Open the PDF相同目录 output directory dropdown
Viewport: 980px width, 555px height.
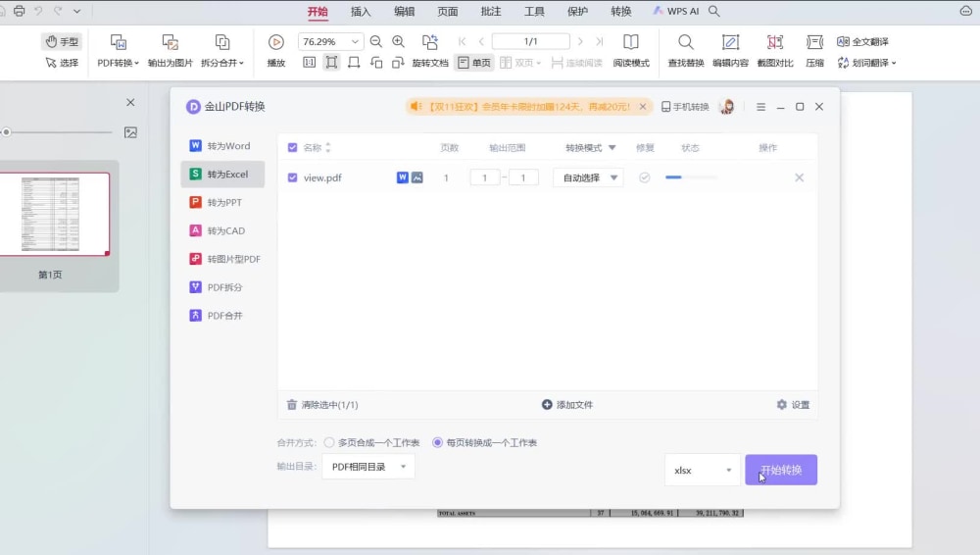point(368,467)
